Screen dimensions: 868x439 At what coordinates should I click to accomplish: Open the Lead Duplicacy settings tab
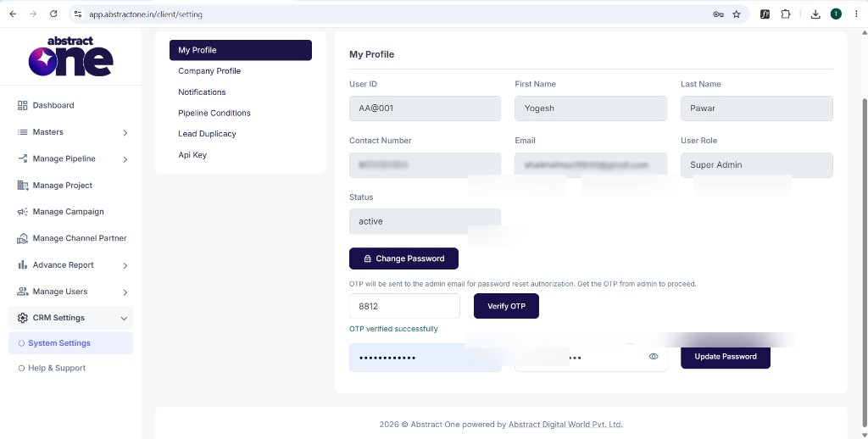[207, 134]
